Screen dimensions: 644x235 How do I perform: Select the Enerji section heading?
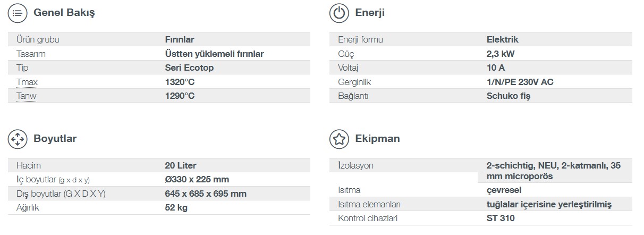coord(370,13)
